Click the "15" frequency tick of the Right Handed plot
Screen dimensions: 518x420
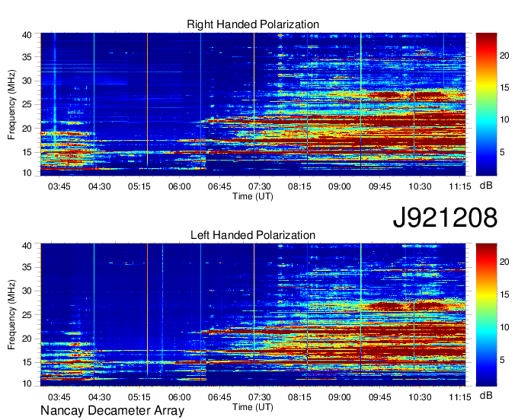point(27,152)
